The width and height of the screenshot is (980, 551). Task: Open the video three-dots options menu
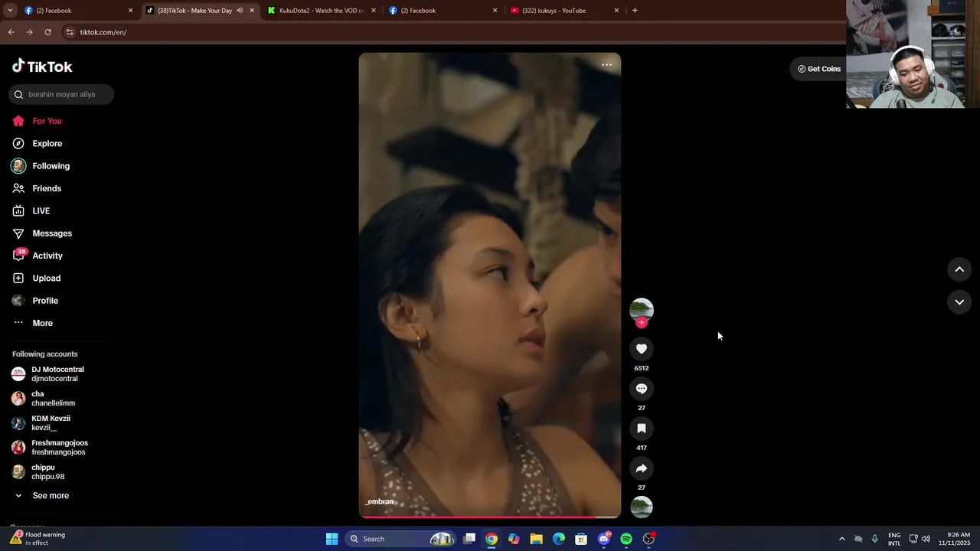(x=606, y=65)
